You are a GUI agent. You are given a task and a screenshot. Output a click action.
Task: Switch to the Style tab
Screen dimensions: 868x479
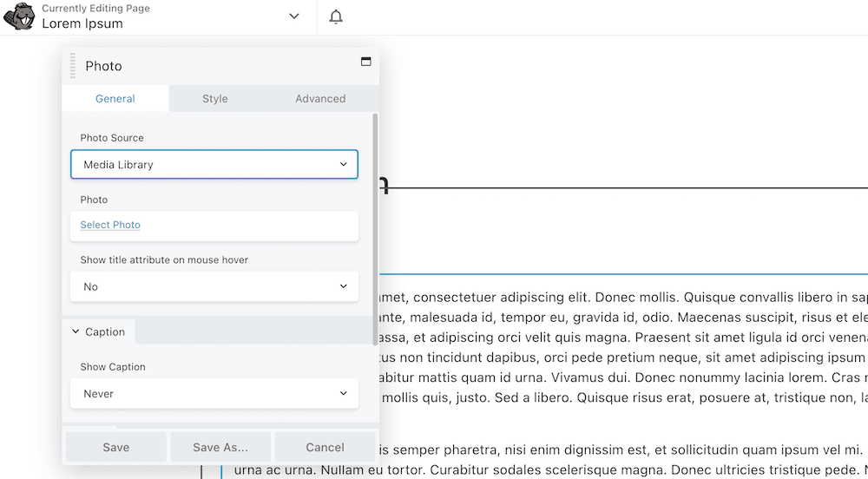[x=214, y=98]
